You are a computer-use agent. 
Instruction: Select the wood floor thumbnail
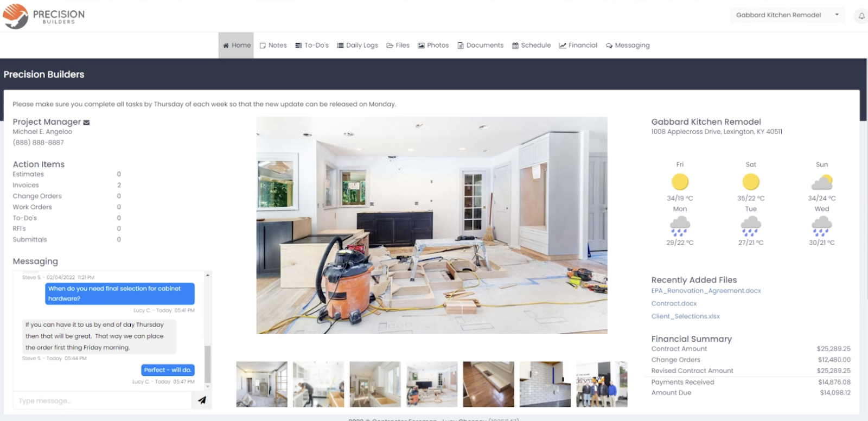click(488, 384)
